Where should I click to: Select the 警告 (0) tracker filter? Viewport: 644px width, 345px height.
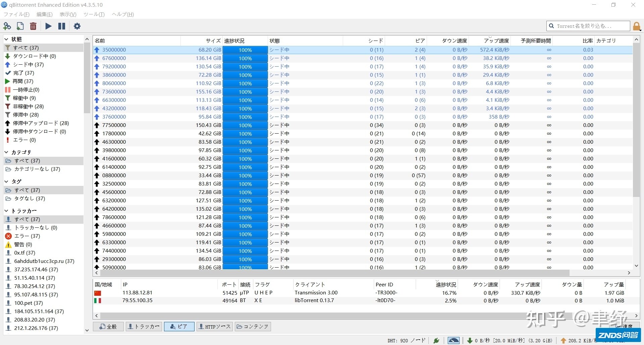[x=44, y=245]
